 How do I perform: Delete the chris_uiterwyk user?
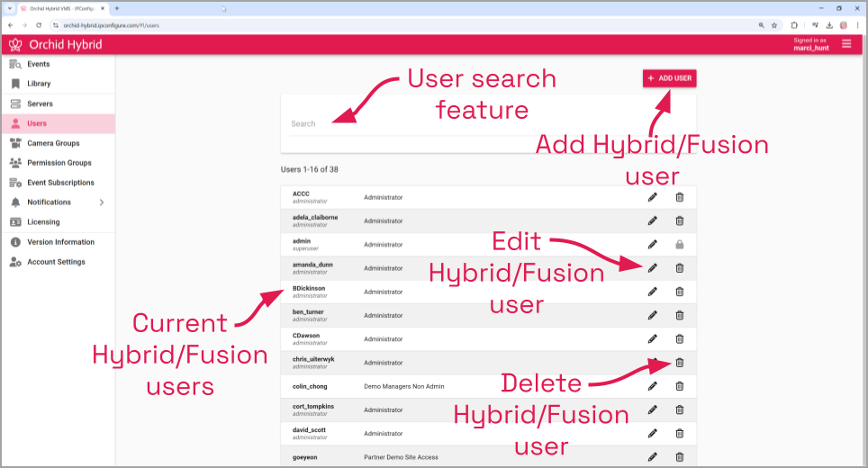click(x=680, y=363)
